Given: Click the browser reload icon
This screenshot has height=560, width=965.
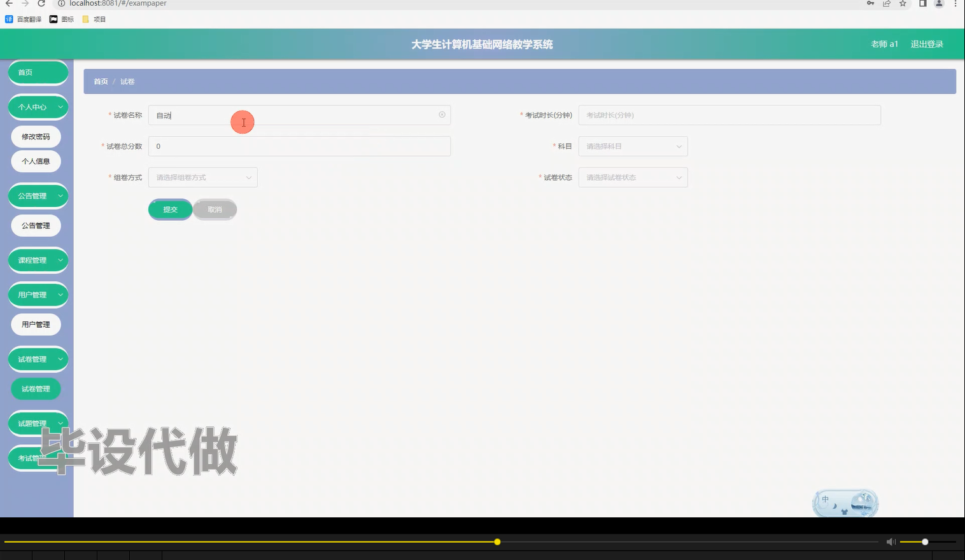Looking at the screenshot, I should [41, 4].
